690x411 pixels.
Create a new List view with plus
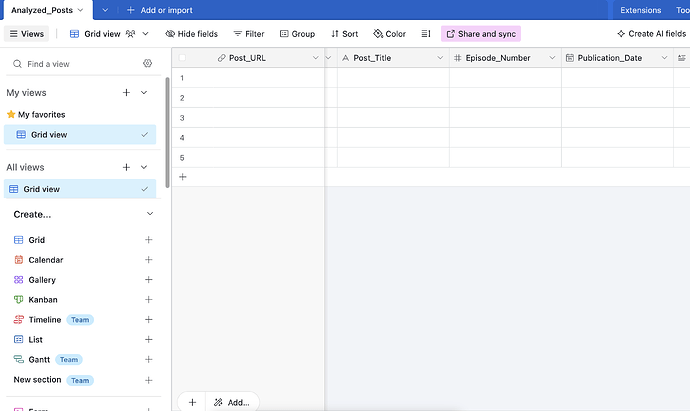[149, 339]
